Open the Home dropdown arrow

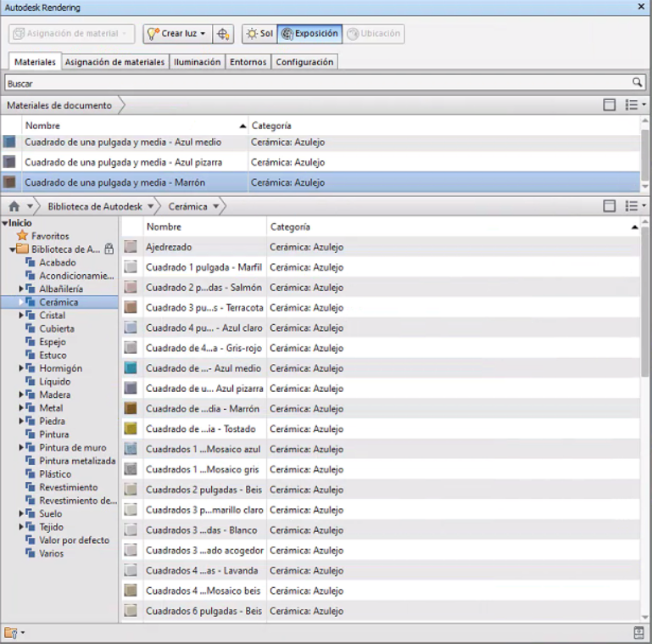click(x=30, y=206)
